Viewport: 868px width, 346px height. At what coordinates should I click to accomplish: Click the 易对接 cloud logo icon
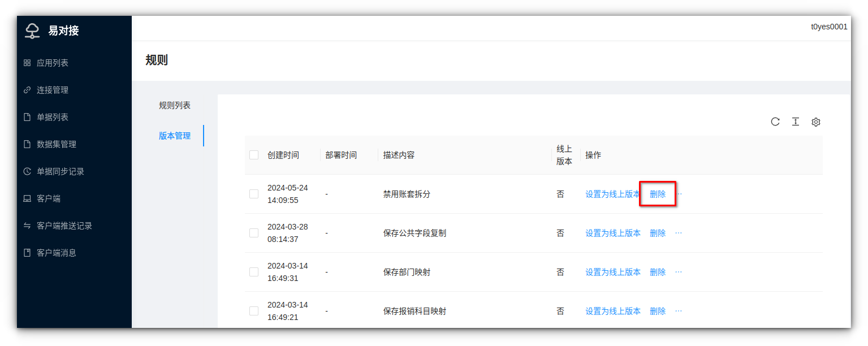33,31
